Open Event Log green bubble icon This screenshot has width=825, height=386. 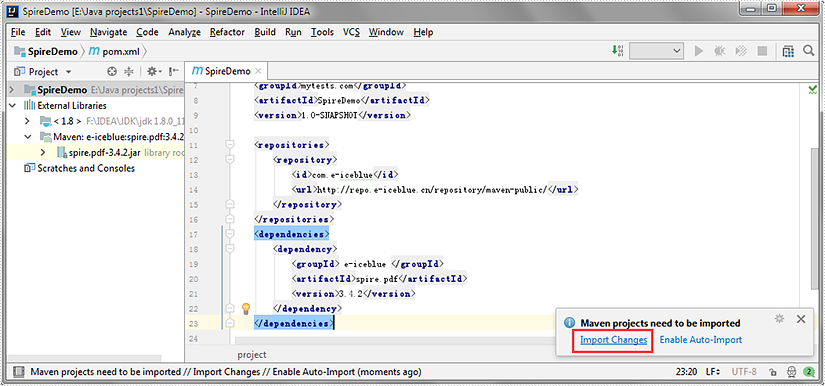(x=809, y=372)
